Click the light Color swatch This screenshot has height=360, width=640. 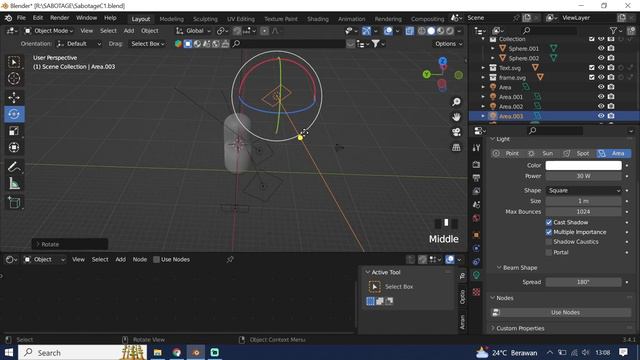[x=583, y=165]
